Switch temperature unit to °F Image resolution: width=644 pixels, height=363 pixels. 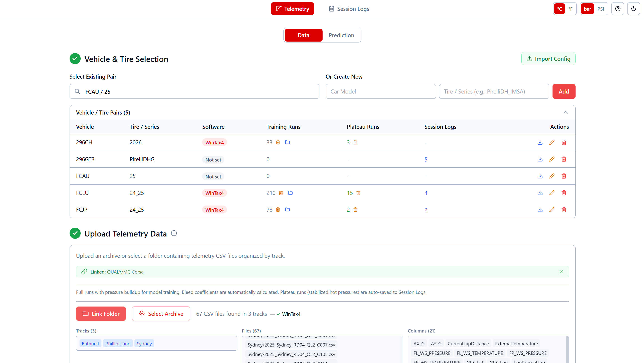[570, 9]
